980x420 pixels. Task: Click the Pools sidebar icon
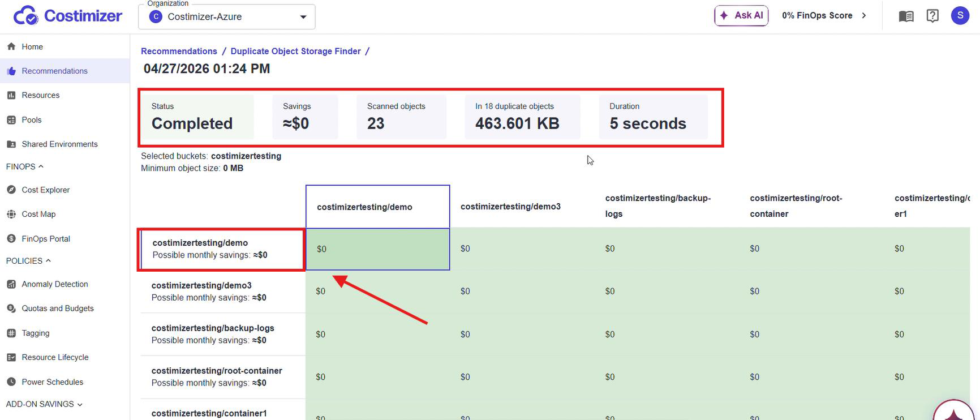coord(11,120)
